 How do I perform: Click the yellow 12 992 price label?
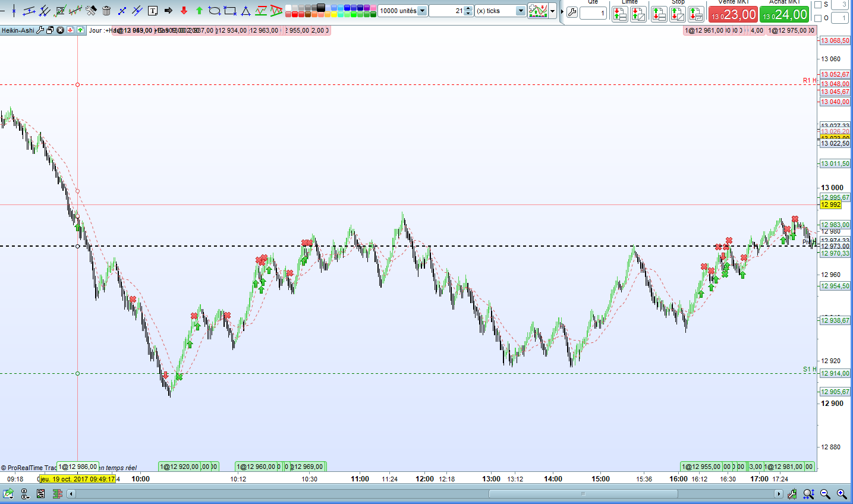click(831, 205)
